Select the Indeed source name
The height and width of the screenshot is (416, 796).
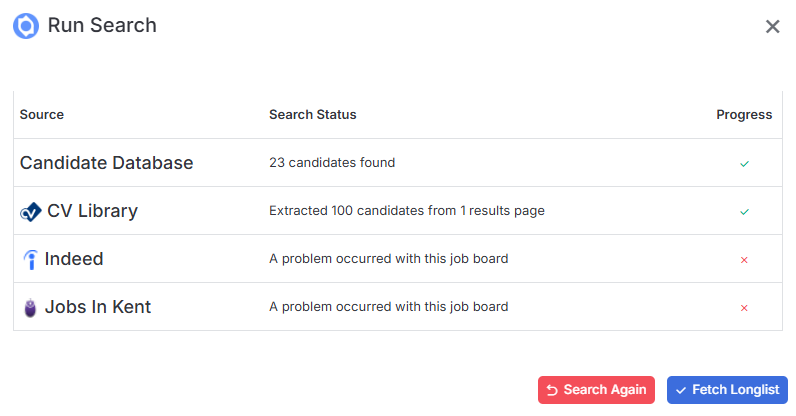[x=74, y=259]
